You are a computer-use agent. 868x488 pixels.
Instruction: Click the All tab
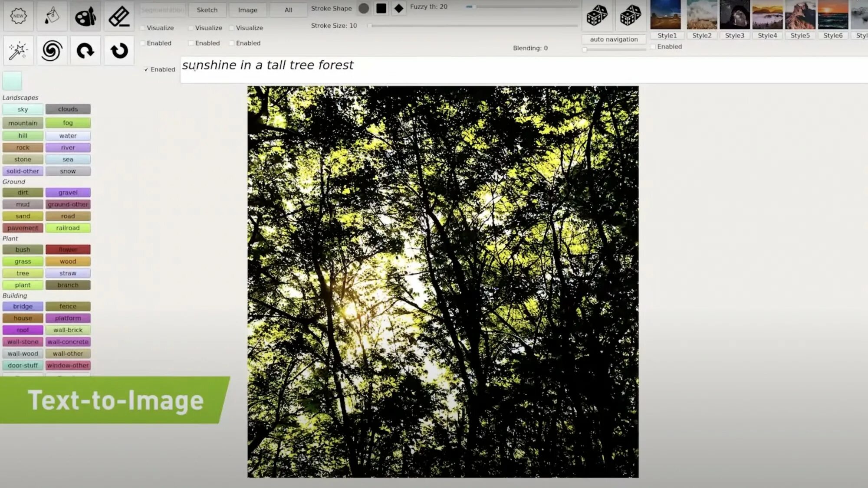click(x=288, y=9)
